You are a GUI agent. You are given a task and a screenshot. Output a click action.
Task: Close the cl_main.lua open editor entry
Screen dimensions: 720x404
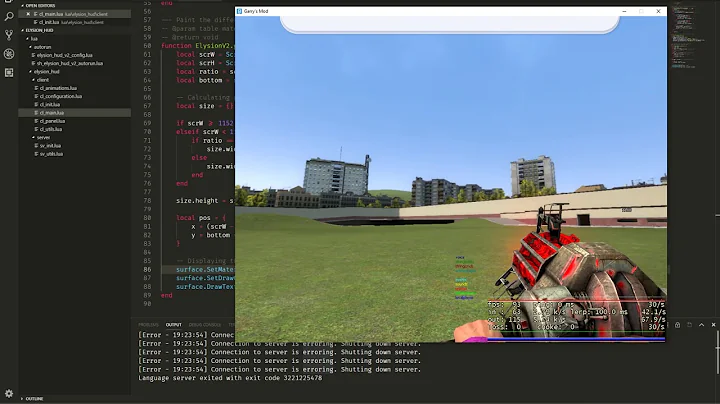click(28, 14)
